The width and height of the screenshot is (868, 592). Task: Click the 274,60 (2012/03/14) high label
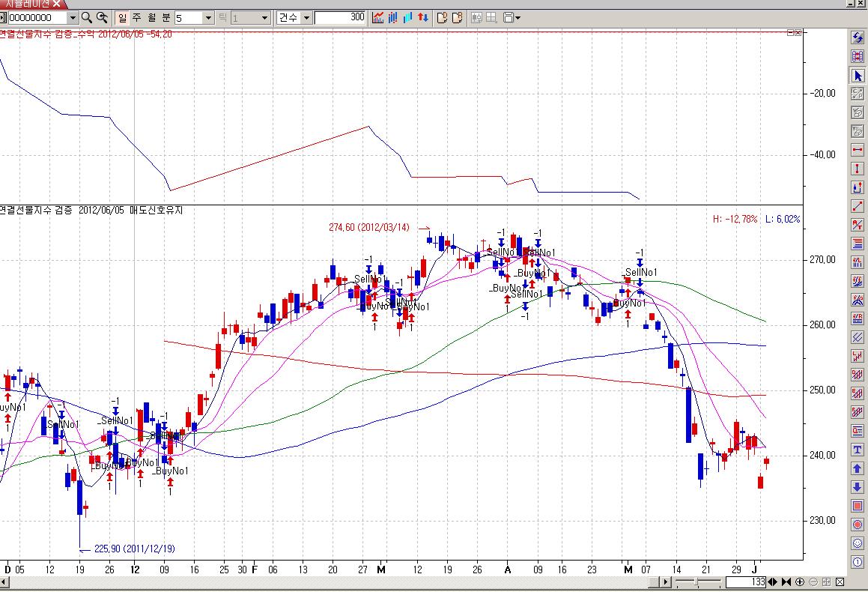pos(369,228)
